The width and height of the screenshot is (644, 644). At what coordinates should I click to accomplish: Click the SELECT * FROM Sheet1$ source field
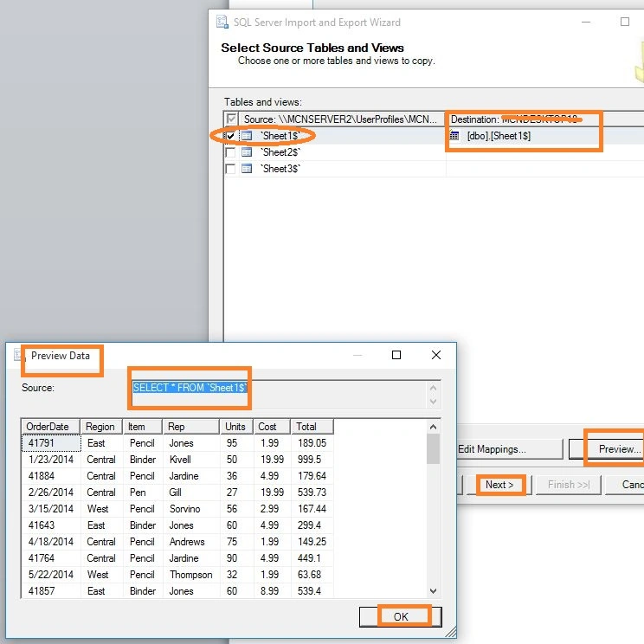[x=280, y=395]
